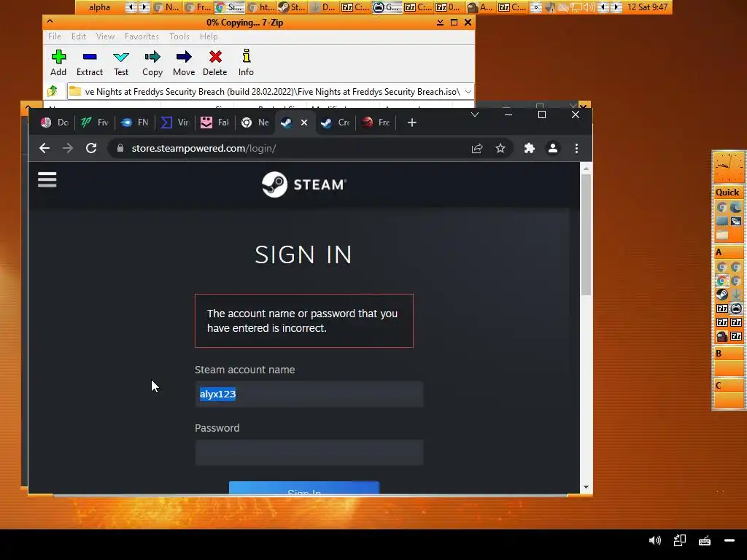Switch to the 'Fiv' Chrome tab

(x=95, y=122)
